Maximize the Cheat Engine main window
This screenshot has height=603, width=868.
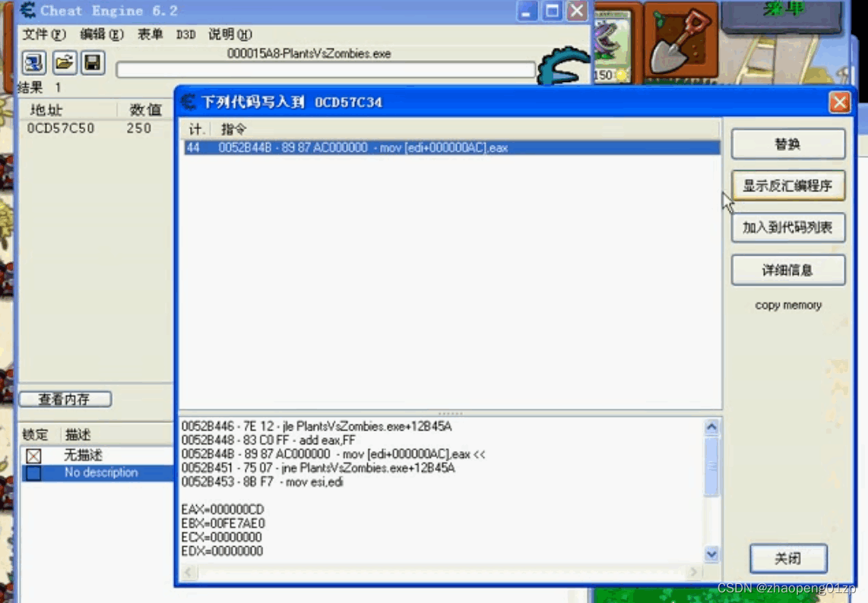[x=552, y=11]
